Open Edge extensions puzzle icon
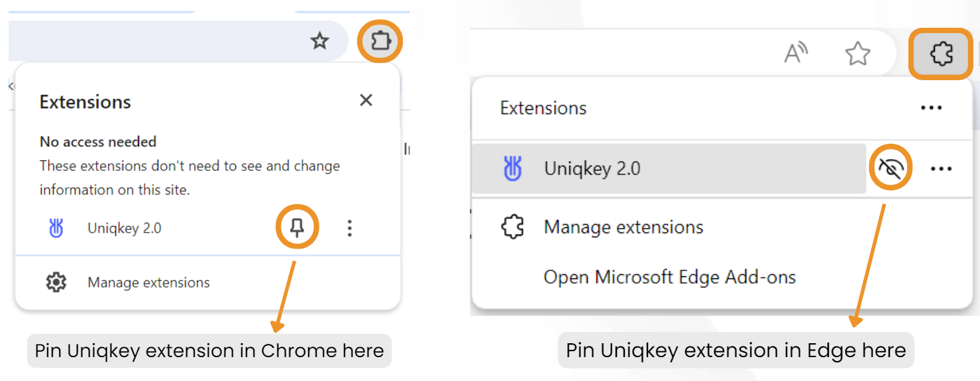 click(x=942, y=54)
